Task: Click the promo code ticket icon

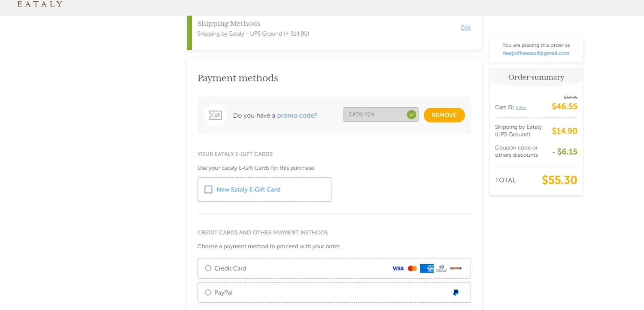Action: (215, 115)
